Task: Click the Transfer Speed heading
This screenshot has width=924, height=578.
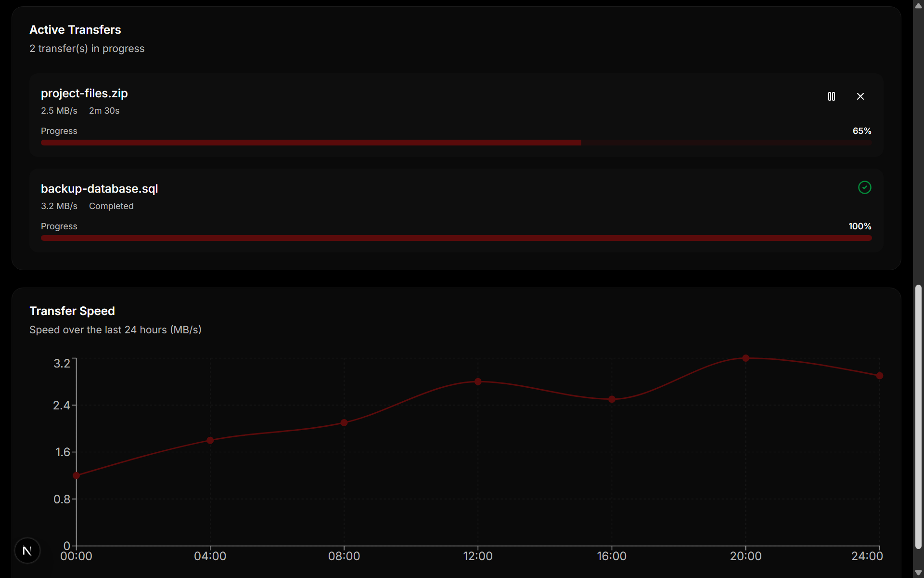Action: point(72,311)
